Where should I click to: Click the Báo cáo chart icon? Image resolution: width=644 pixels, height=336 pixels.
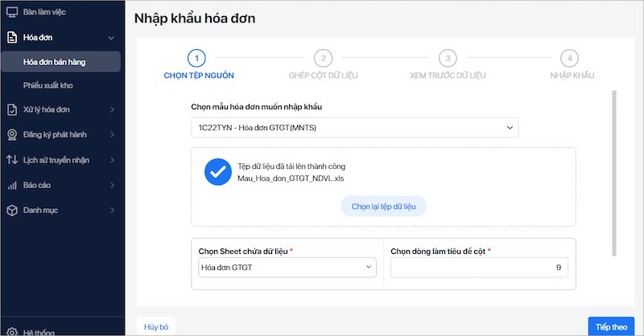click(x=12, y=185)
